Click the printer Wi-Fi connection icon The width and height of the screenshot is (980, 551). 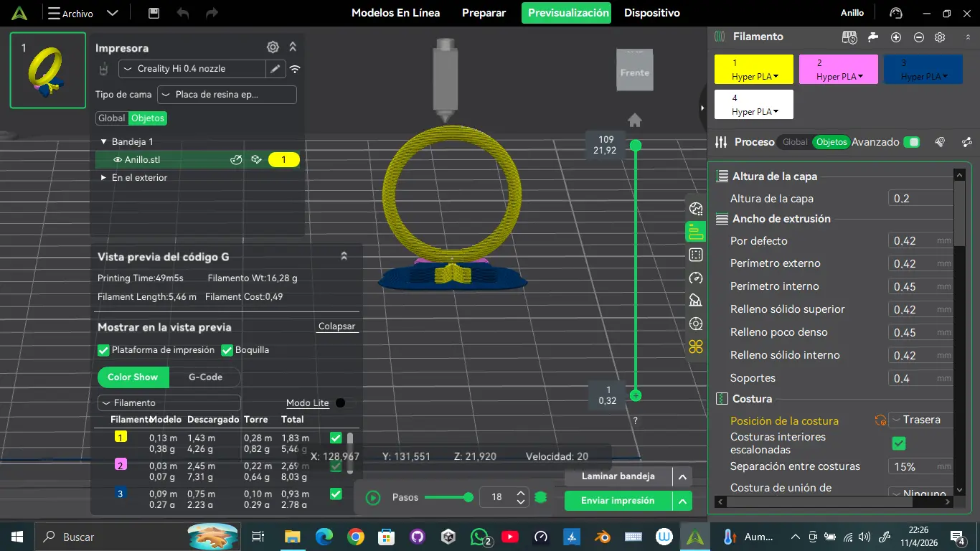(x=295, y=69)
